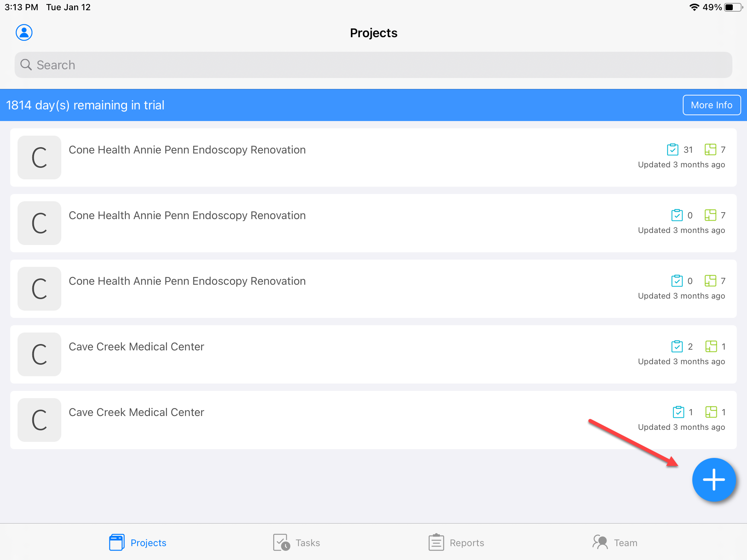This screenshot has height=560, width=747.
Task: Switch to the Tasks tab
Action: (297, 542)
